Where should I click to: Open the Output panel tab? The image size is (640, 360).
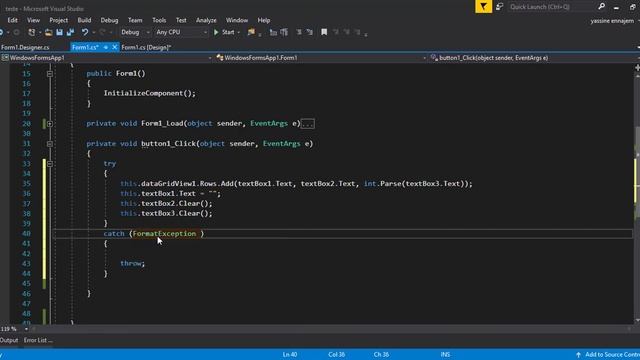tap(9, 340)
